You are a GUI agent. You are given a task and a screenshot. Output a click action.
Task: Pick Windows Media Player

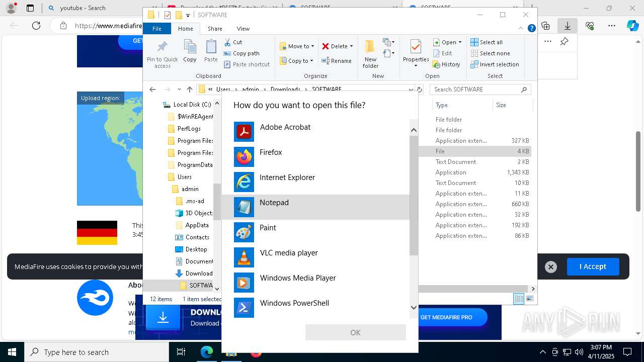point(315,283)
